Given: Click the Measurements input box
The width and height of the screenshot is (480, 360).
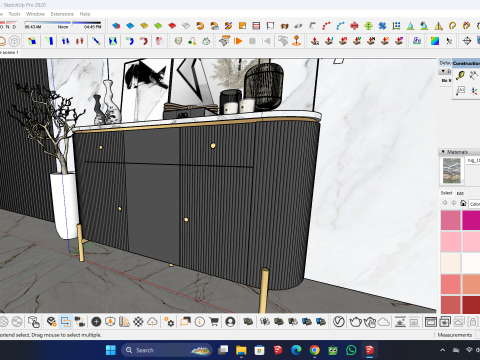Looking at the screenshot, I should point(477,335).
